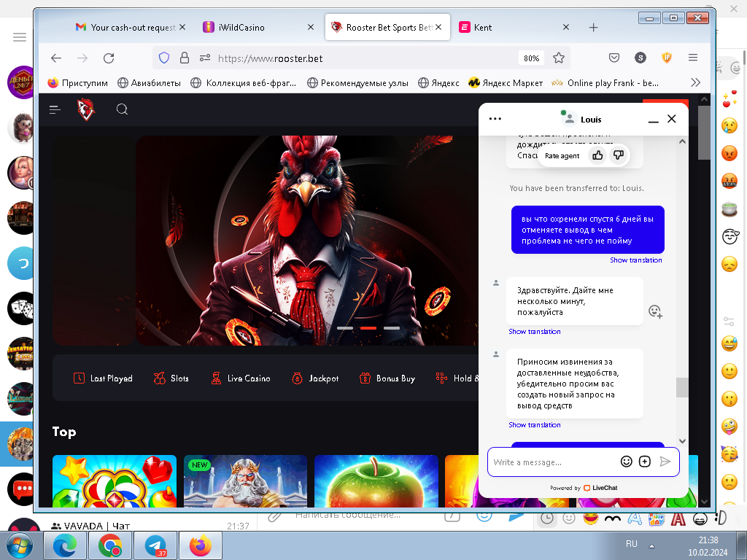Viewport: 747px width, 560px height.
Task: Show translation of the user's blue message
Action: [x=636, y=260]
